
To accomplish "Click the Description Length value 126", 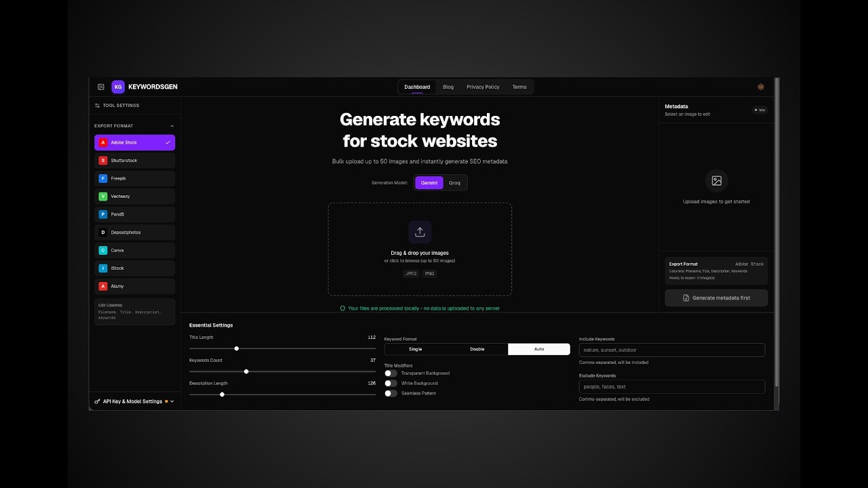I will click(372, 384).
